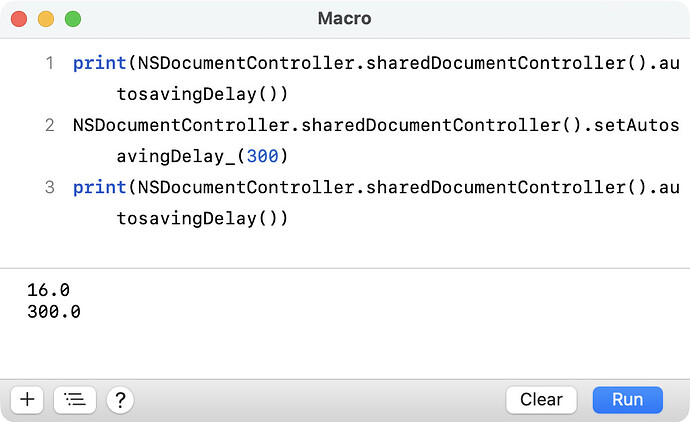Click the empty area below the 300.0 output
This screenshot has height=422, width=690.
345,350
